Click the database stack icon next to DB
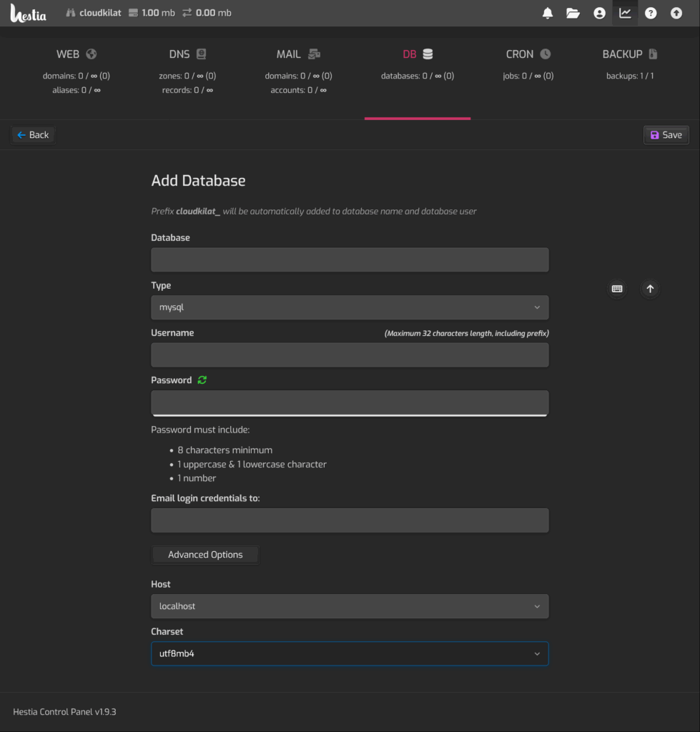Viewport: 700px width, 732px height. [x=428, y=54]
